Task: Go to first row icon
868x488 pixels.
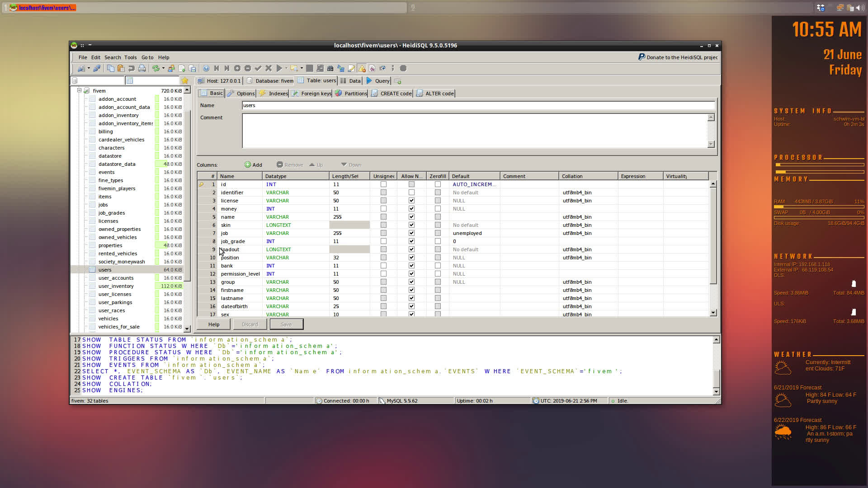Action: click(x=217, y=69)
